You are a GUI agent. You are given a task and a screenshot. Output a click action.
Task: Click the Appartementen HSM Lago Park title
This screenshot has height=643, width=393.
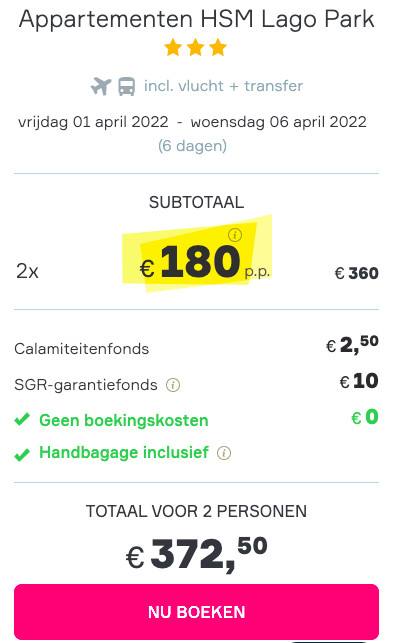pyautogui.click(x=196, y=19)
